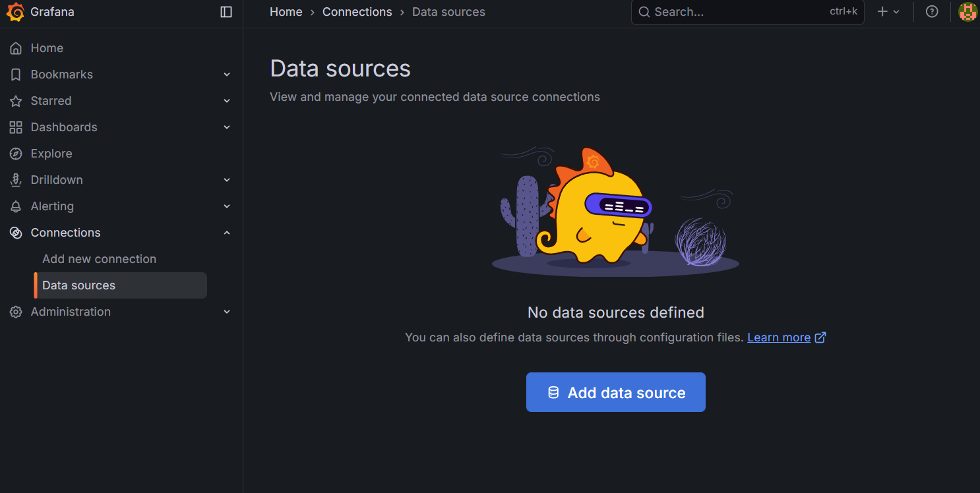This screenshot has height=493, width=980.
Task: Click the Grafana logo icon
Action: 16,11
